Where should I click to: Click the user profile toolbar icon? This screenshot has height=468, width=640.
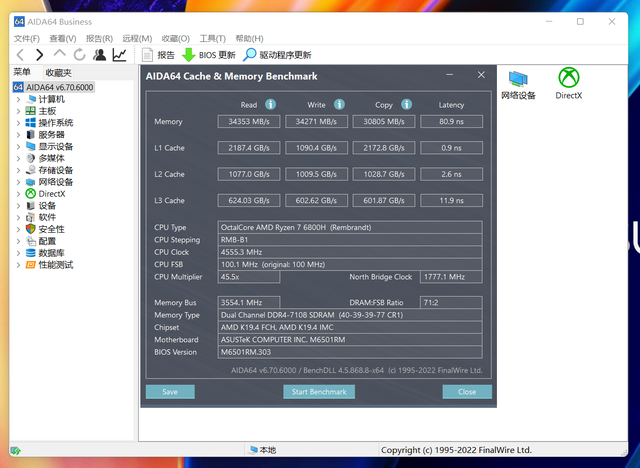(100, 55)
